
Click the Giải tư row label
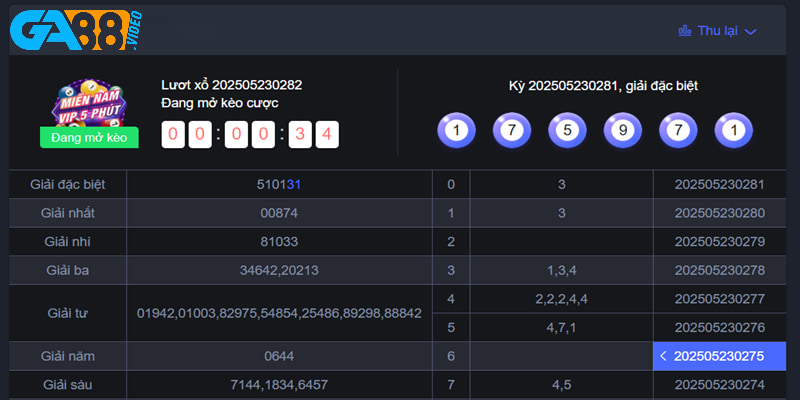point(68,313)
